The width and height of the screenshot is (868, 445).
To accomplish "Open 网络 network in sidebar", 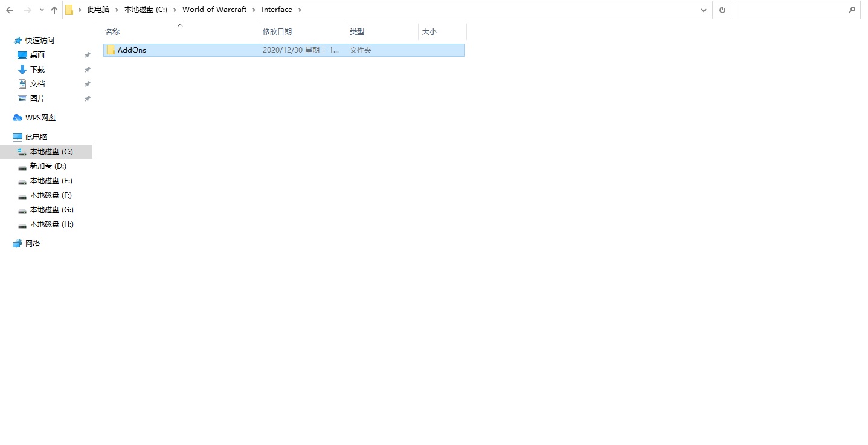I will pos(33,244).
